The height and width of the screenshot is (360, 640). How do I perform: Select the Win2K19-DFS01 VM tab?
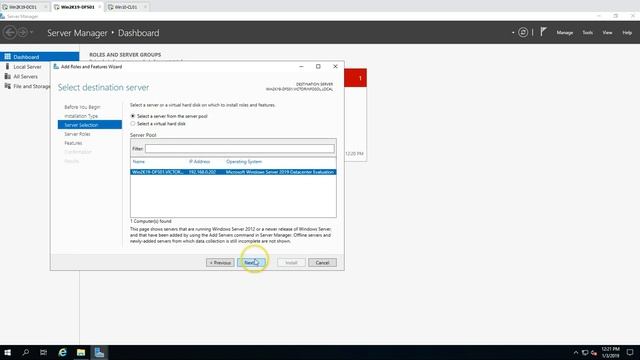click(78, 7)
